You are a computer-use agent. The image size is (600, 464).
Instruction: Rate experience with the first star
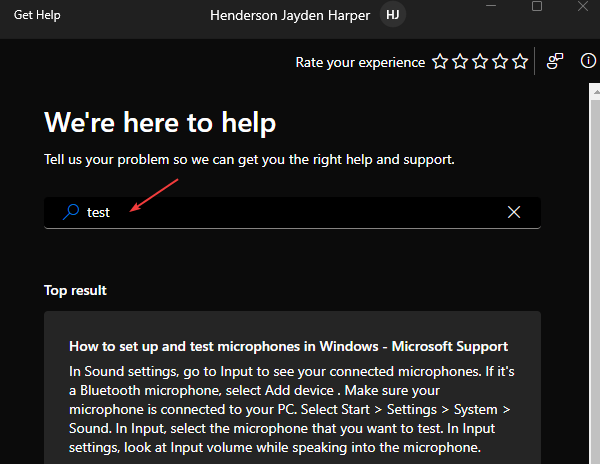tap(440, 61)
